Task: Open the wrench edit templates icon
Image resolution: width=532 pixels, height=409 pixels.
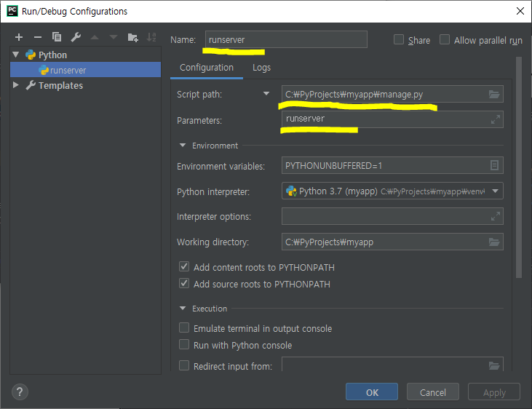Action: point(76,37)
